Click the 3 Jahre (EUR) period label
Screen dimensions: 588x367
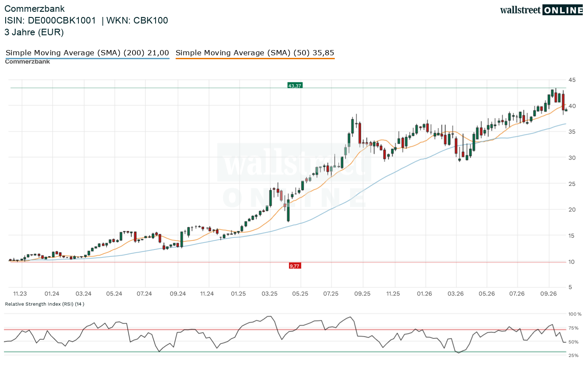tap(34, 32)
